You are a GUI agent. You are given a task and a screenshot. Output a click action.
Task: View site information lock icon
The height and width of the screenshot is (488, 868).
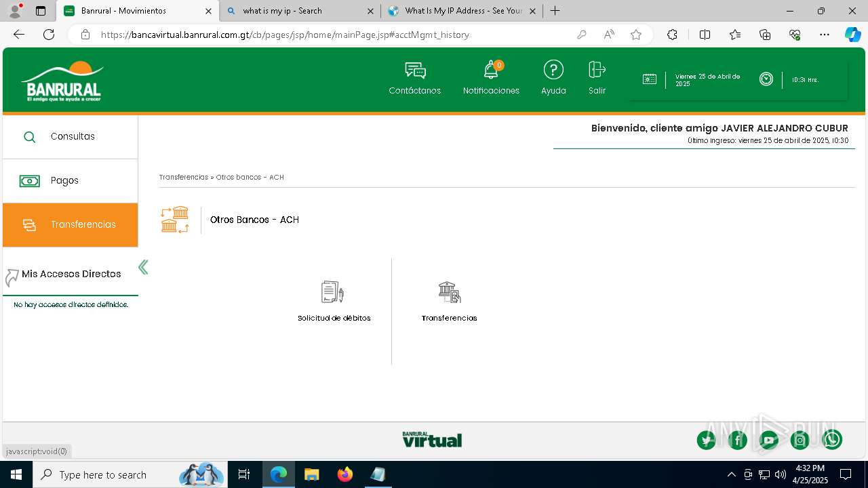85,35
